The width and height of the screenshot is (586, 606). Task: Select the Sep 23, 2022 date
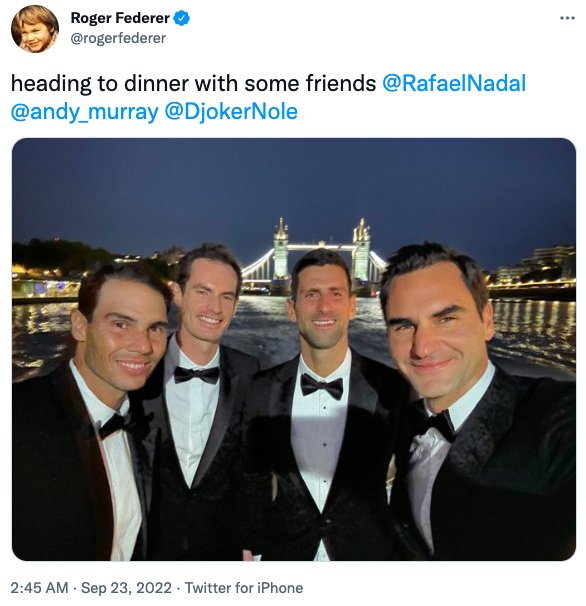(126, 588)
